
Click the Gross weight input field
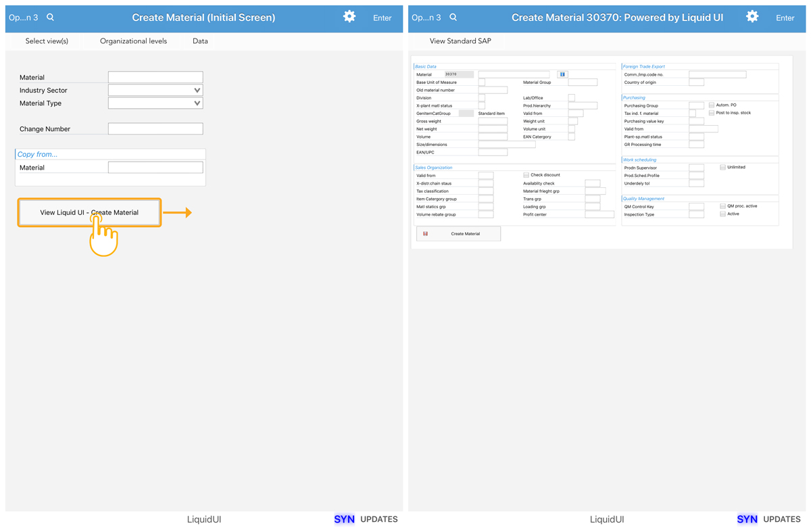(493, 121)
